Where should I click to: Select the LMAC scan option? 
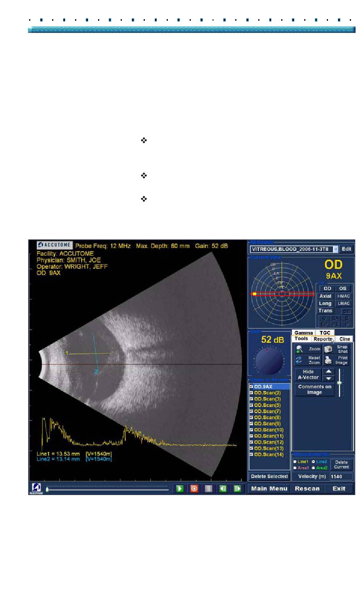[344, 303]
